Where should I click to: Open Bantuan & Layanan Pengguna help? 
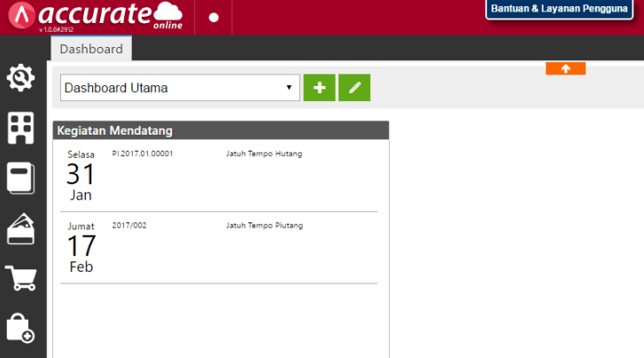pyautogui.click(x=559, y=9)
